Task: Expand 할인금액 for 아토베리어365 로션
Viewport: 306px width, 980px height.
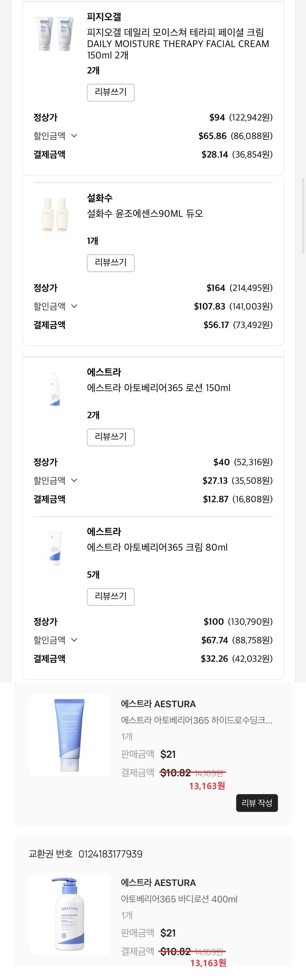Action: tap(75, 481)
